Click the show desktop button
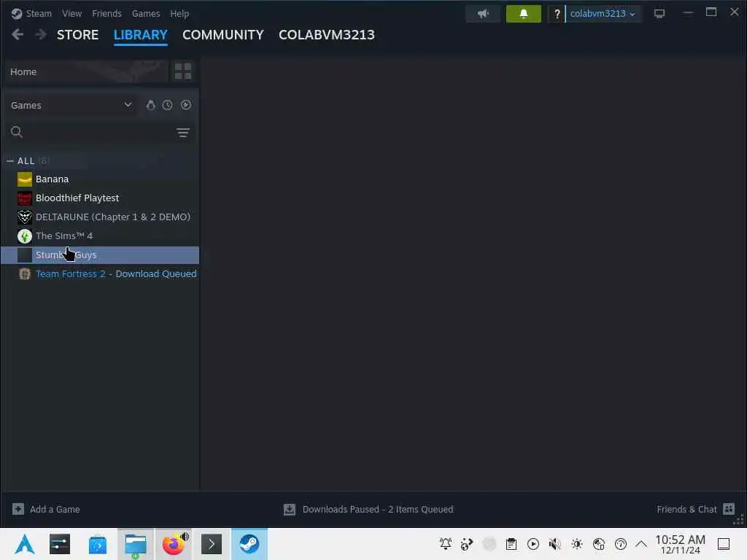The image size is (747, 560). [724, 544]
